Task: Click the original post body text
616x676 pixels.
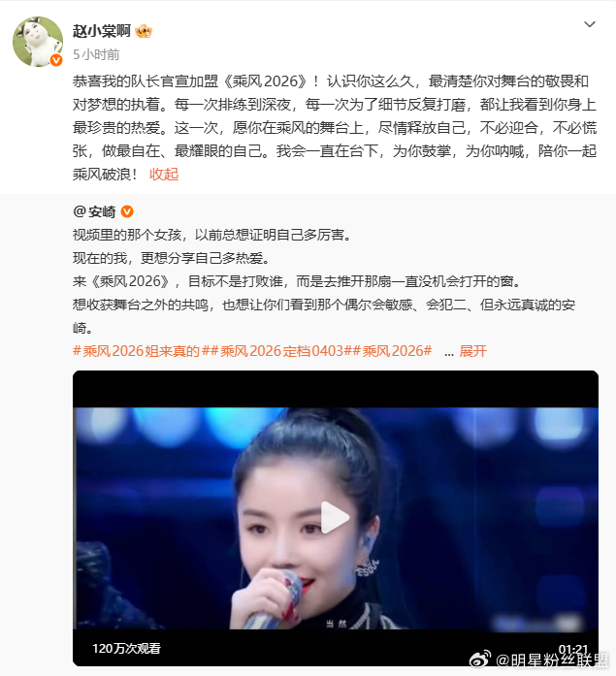Action: coord(335,128)
